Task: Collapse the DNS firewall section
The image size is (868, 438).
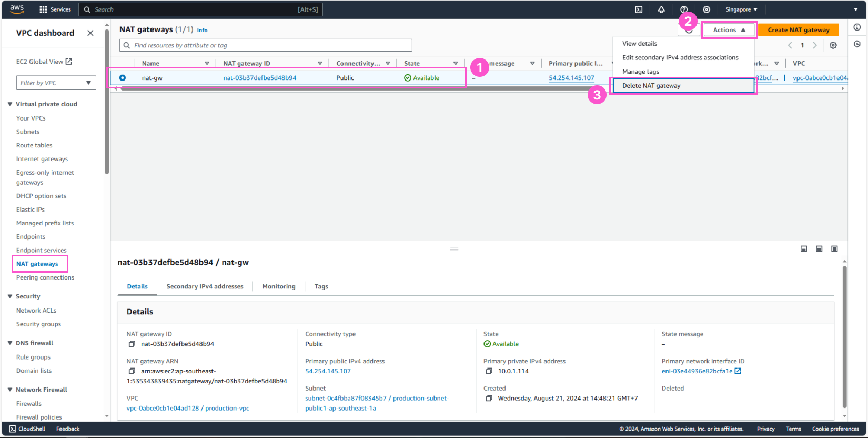Action: tap(10, 343)
